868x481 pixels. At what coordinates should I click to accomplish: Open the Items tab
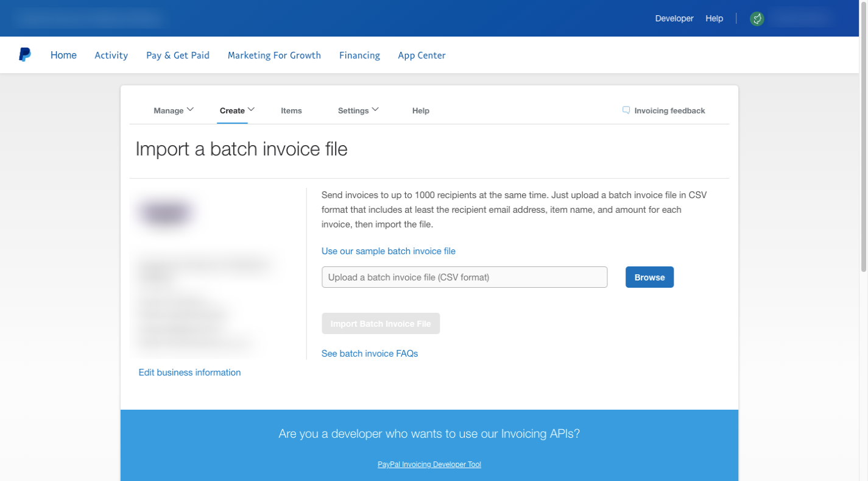291,110
